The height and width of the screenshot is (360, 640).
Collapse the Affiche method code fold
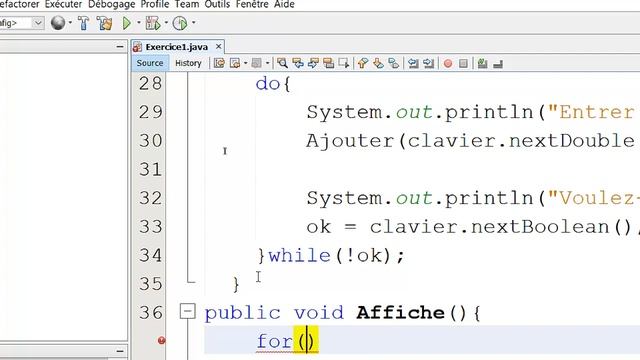tap(188, 312)
